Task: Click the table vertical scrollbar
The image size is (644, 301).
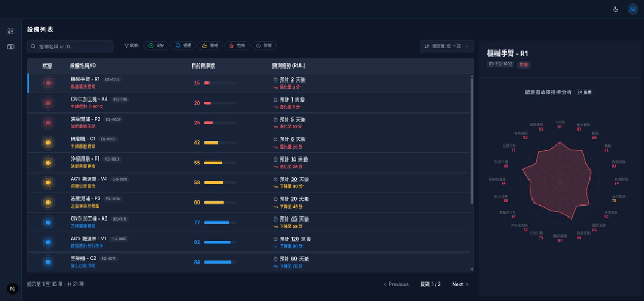Action: (471, 139)
